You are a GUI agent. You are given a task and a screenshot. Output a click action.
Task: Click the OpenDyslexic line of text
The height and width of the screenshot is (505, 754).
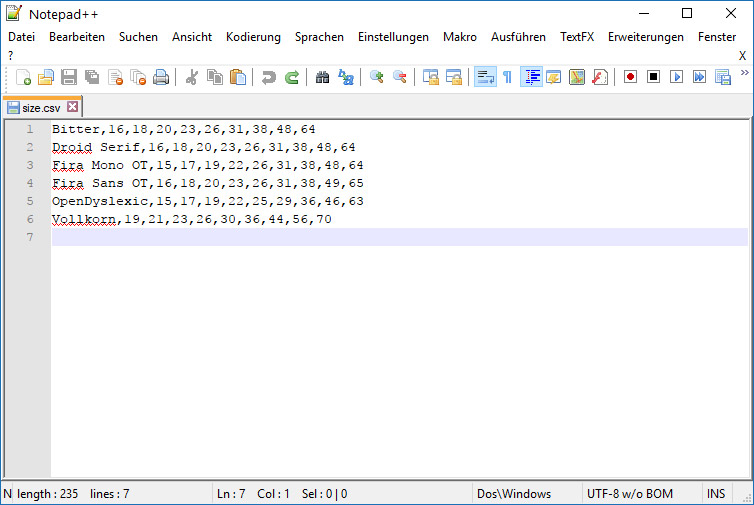tap(207, 201)
